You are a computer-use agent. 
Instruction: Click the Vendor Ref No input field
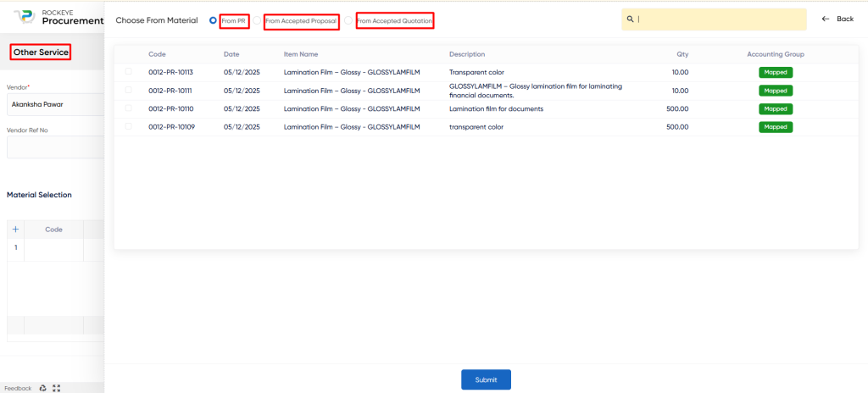pyautogui.click(x=54, y=147)
